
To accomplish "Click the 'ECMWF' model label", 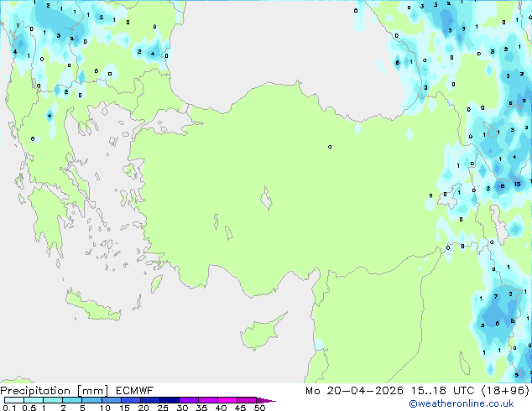I will click(x=135, y=391).
